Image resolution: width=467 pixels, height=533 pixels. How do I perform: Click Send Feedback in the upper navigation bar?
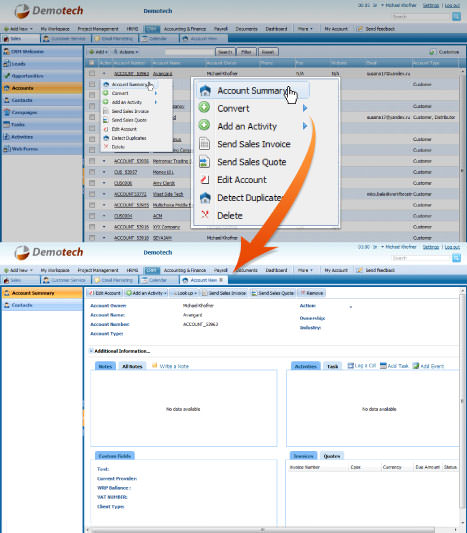click(376, 29)
